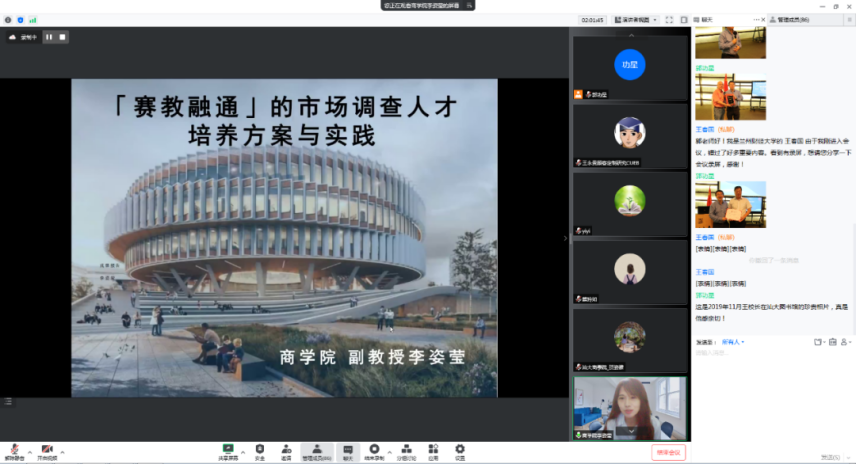Screen dimensions: 856x465
Task: Toggle the start video camera button
Action: pyautogui.click(x=46, y=450)
